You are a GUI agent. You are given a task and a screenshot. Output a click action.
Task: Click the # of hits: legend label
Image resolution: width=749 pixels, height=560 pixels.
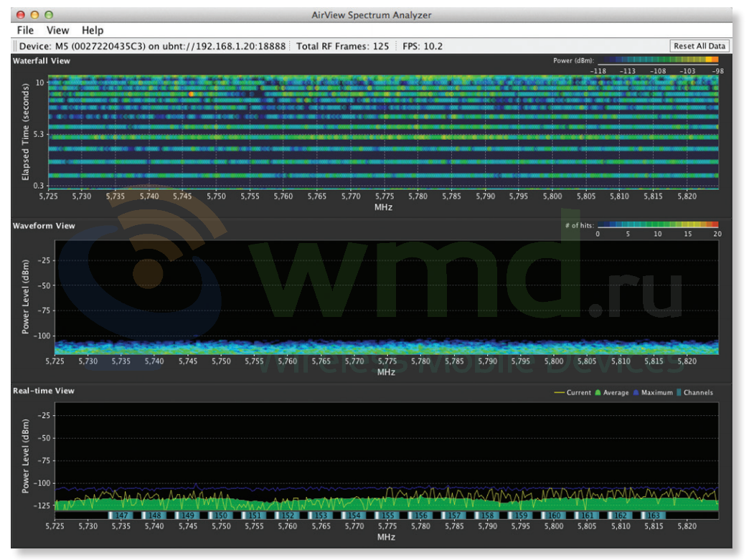point(580,225)
